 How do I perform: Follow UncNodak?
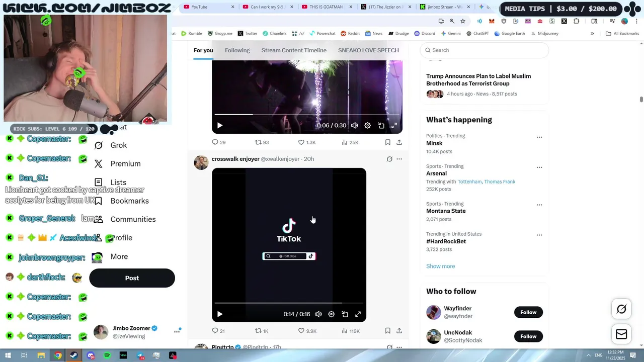pos(528,336)
